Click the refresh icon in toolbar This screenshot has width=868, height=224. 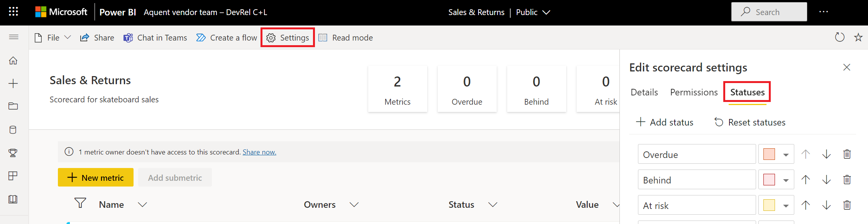click(x=839, y=37)
